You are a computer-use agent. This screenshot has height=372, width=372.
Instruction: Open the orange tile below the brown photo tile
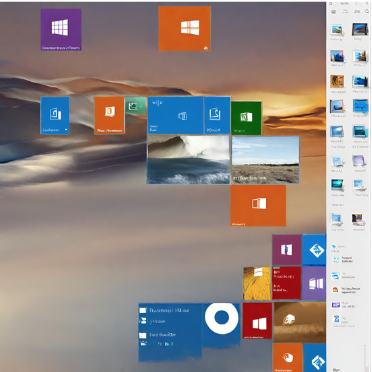click(288, 358)
